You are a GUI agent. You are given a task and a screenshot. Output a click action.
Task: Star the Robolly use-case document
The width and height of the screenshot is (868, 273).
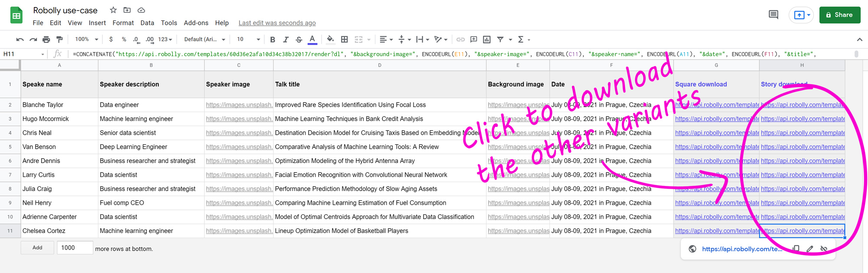113,10
